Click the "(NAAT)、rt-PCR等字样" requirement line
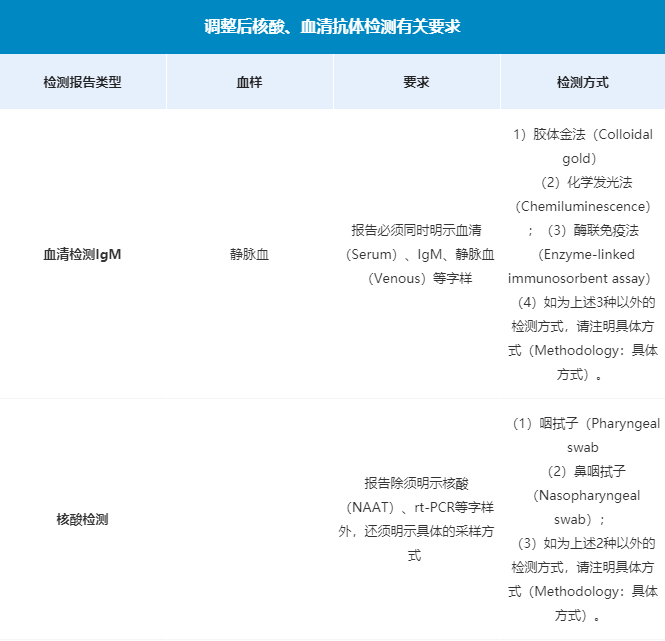This screenshot has width=665, height=641. coord(416,507)
